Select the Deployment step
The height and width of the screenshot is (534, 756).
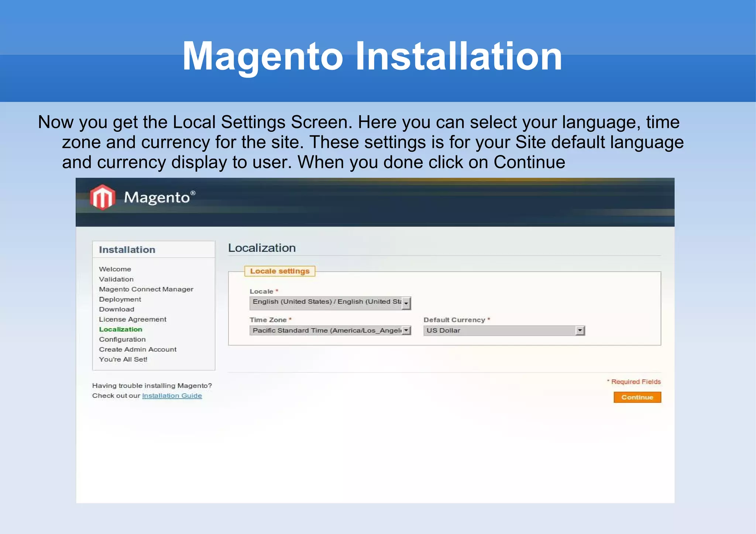(120, 299)
